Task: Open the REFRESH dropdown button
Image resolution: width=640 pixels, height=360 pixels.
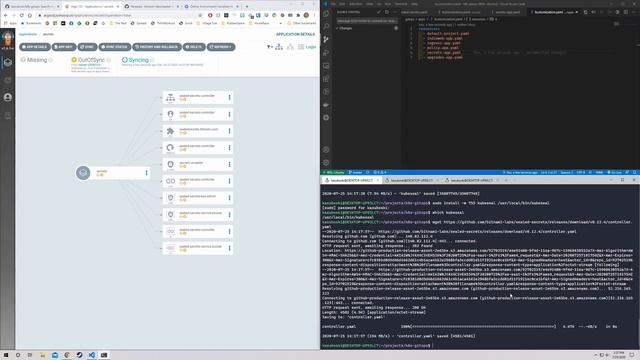Action: point(221,47)
